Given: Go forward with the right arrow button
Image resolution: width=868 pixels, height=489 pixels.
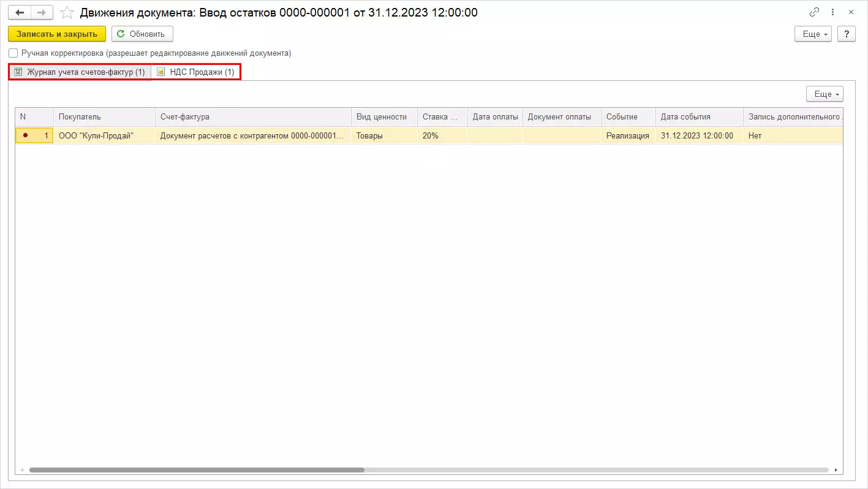Looking at the screenshot, I should [x=42, y=12].
